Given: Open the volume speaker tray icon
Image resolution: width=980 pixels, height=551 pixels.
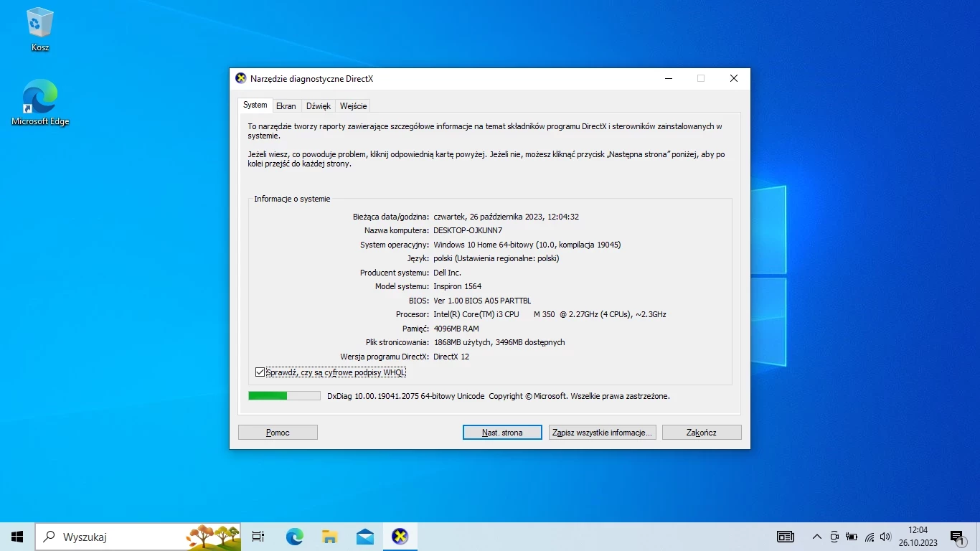Looking at the screenshot, I should point(885,537).
